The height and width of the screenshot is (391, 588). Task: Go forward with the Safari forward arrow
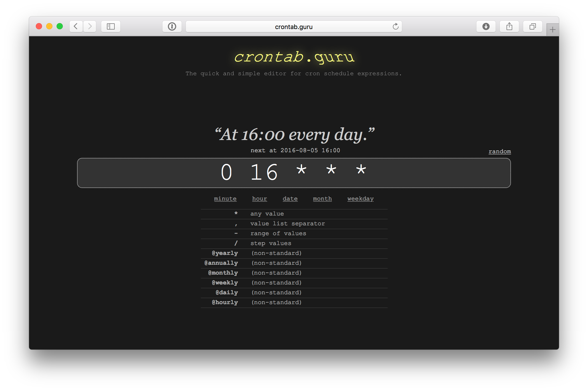point(90,26)
